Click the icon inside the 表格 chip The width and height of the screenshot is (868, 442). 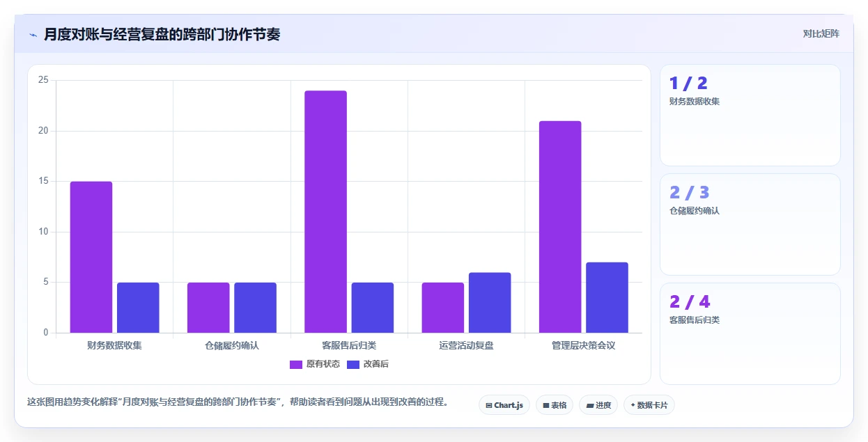click(546, 405)
